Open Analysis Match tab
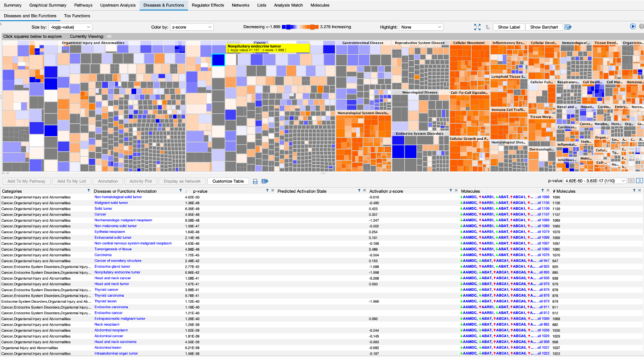Image resolution: width=644 pixels, height=357 pixels. pyautogui.click(x=288, y=6)
